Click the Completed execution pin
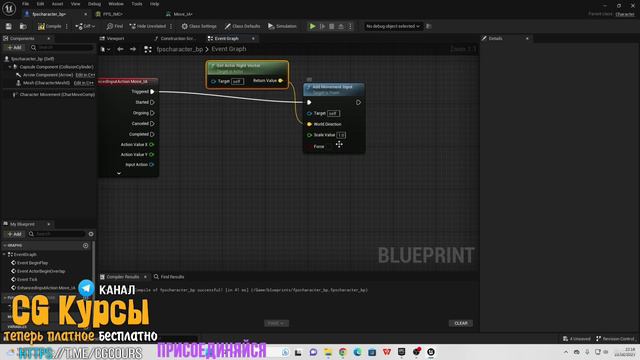The width and height of the screenshot is (640, 360). (152, 134)
